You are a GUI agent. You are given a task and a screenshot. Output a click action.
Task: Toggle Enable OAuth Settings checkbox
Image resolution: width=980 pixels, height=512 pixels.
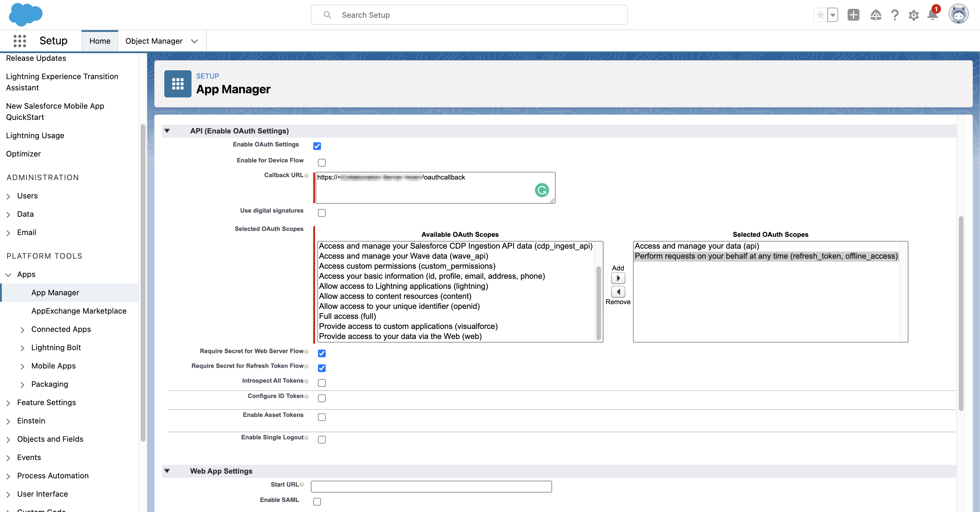click(317, 146)
